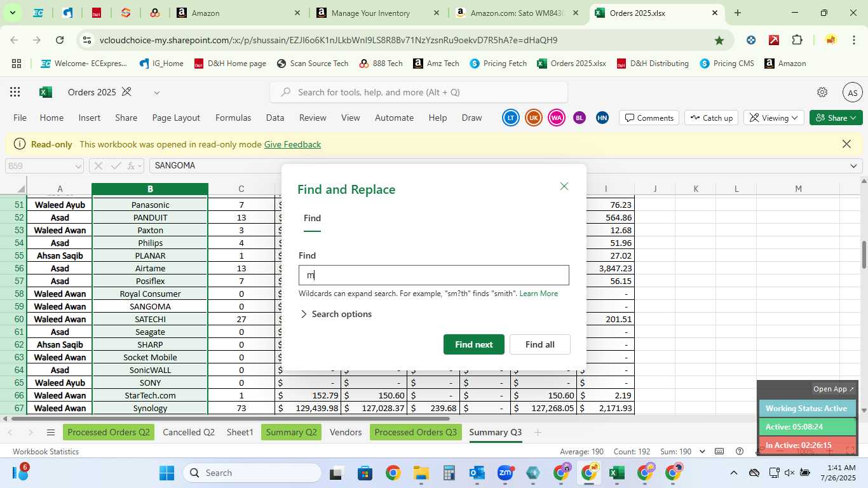Image resolution: width=868 pixels, height=488 pixels.
Task: Select column B header
Action: (x=150, y=189)
